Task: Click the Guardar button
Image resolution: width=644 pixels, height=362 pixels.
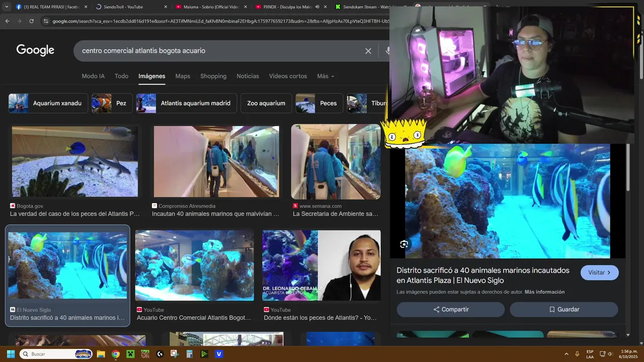Action: point(564,309)
